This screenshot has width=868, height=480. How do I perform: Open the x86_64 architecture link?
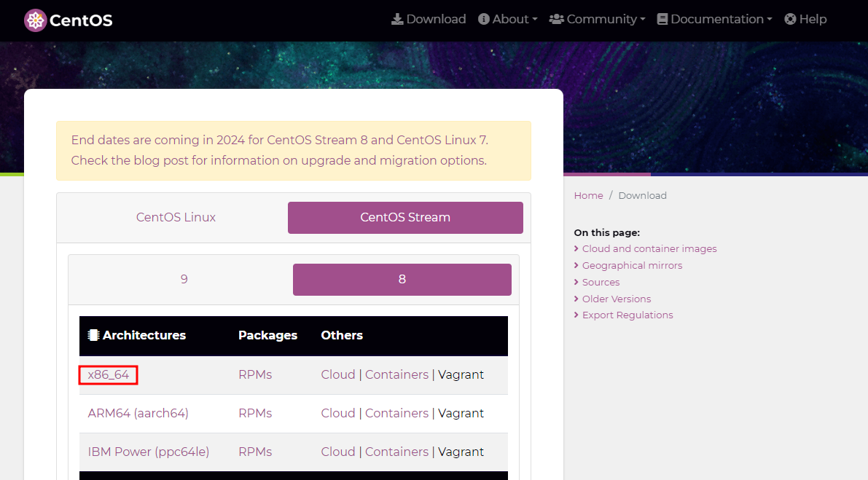click(109, 375)
